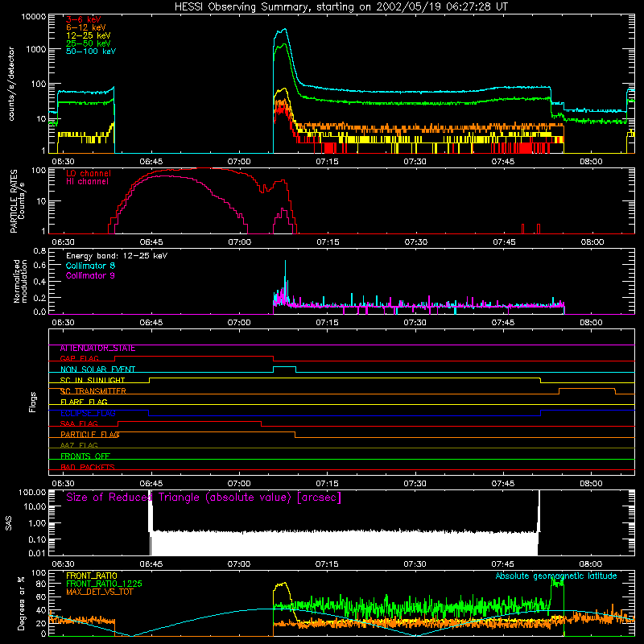
Task: Click the Absolute geomagnetic latitude label
Action: (556, 576)
